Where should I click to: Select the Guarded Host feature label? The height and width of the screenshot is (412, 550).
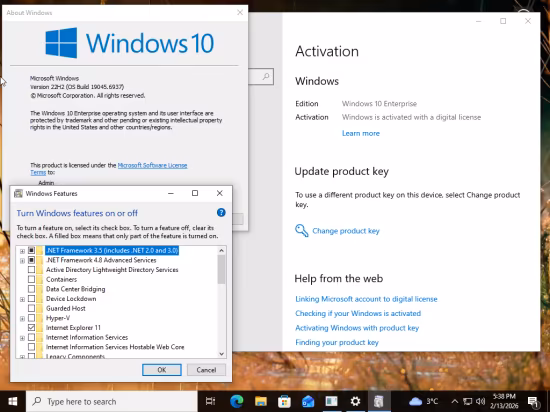point(66,308)
